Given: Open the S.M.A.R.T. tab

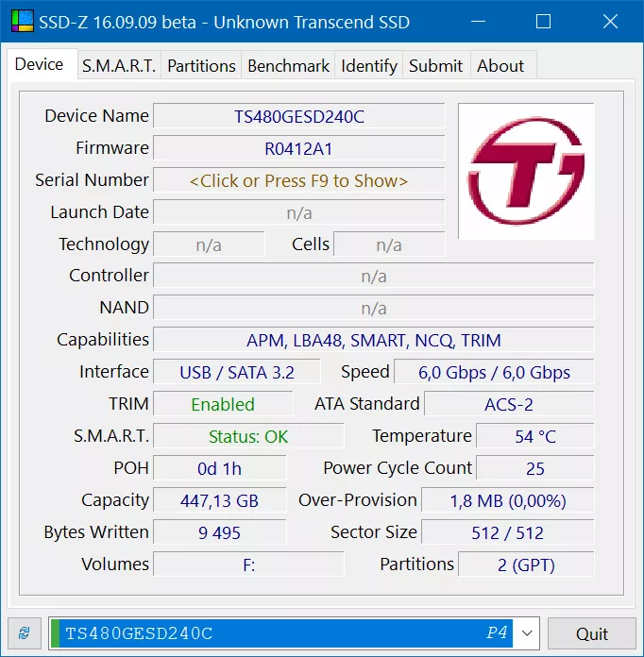Looking at the screenshot, I should (119, 66).
